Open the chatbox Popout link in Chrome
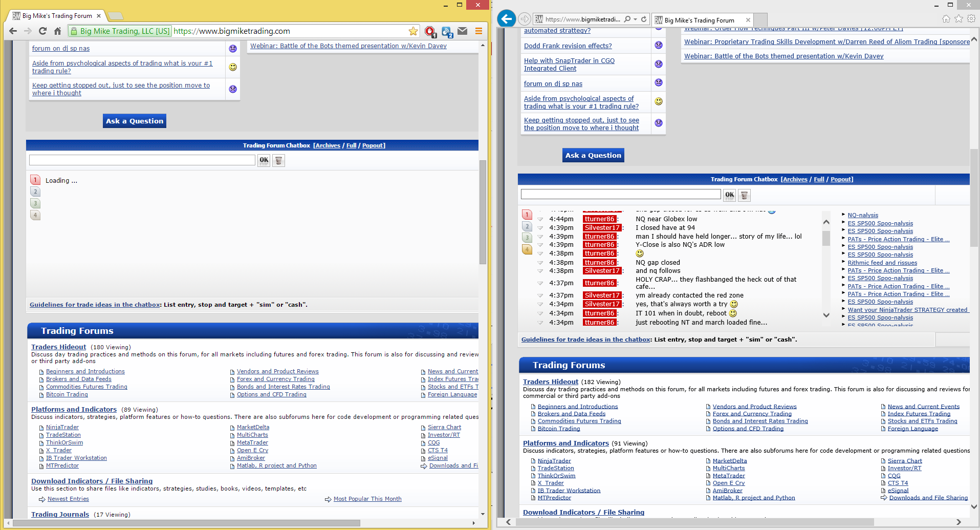Screen dimensions: 980x530 click(x=373, y=145)
